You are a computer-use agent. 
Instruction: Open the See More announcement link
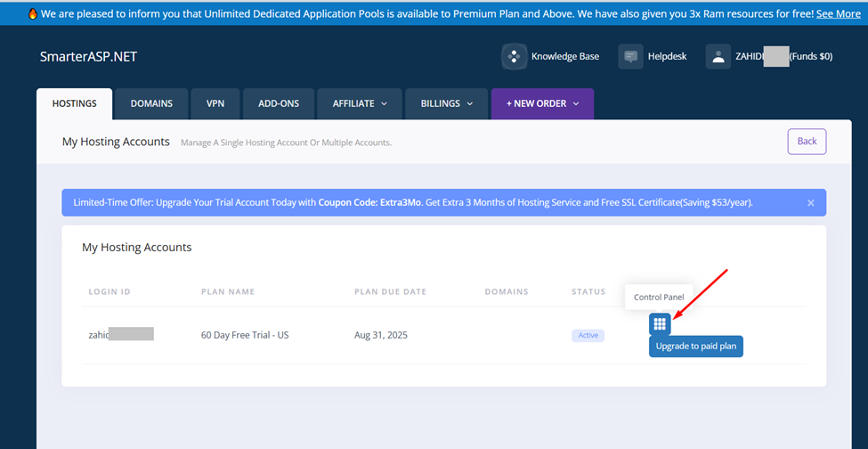click(x=838, y=13)
